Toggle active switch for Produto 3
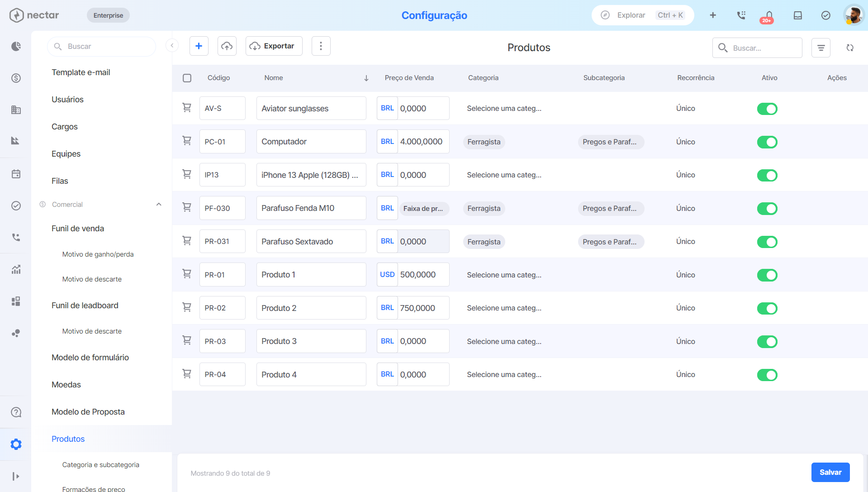Image resolution: width=868 pixels, height=492 pixels. [x=767, y=342]
